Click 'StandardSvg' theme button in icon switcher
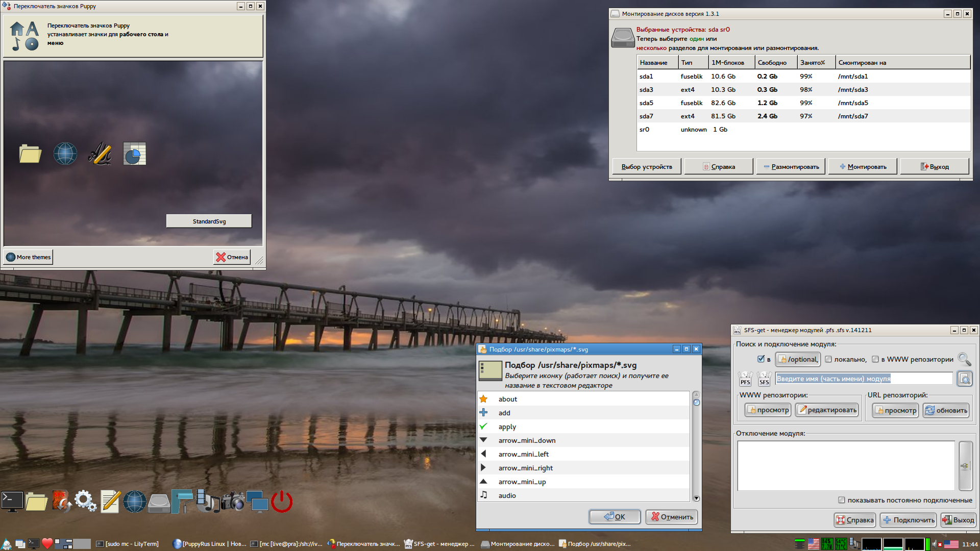 [x=209, y=221]
